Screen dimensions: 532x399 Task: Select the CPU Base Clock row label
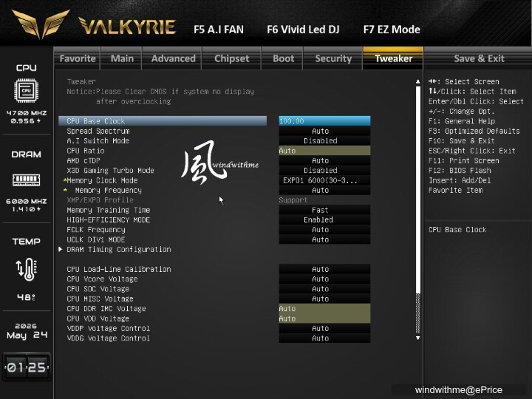click(163, 121)
